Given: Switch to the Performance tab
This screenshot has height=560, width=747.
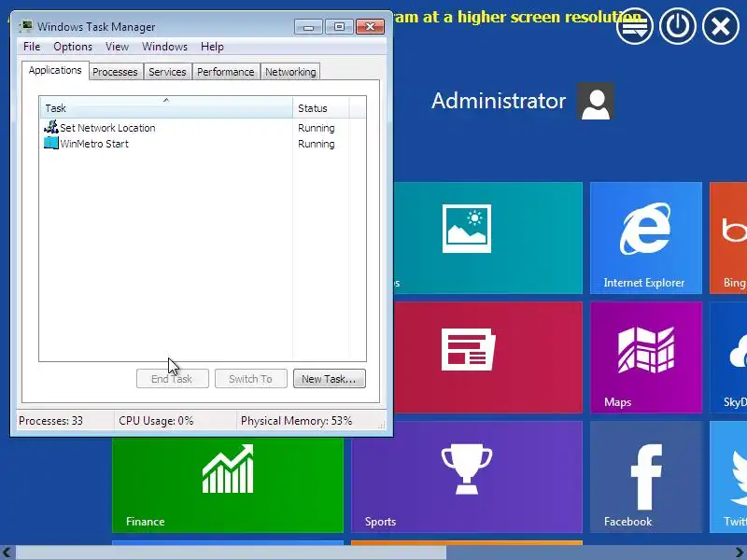Looking at the screenshot, I should pos(226,72).
